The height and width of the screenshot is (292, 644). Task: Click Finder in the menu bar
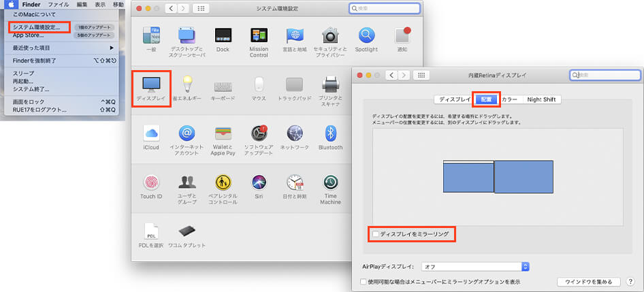(x=31, y=5)
